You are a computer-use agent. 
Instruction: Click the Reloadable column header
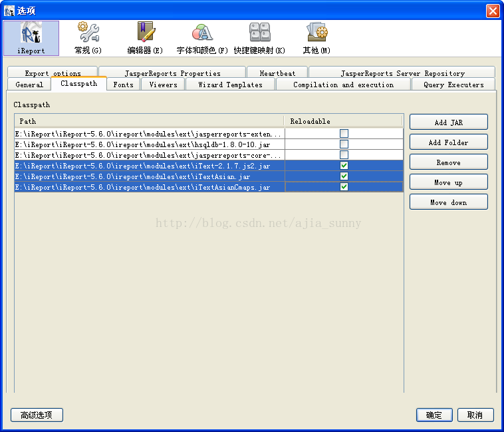[x=343, y=121]
